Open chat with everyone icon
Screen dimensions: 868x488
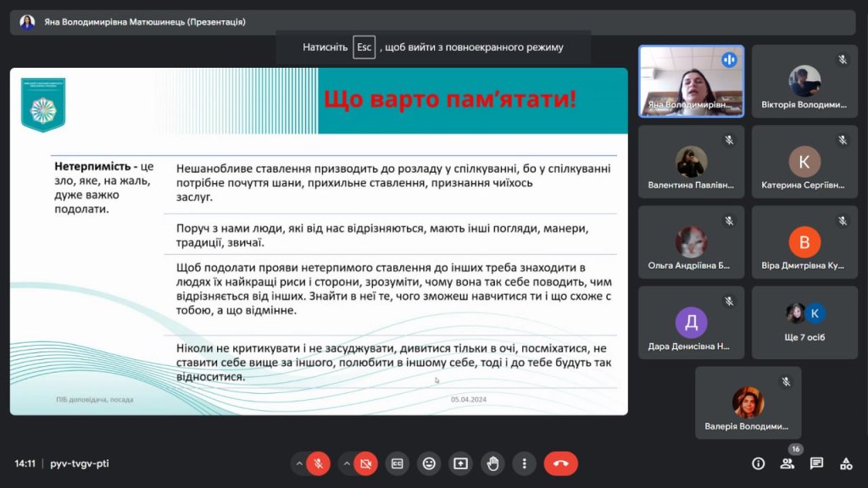point(816,463)
